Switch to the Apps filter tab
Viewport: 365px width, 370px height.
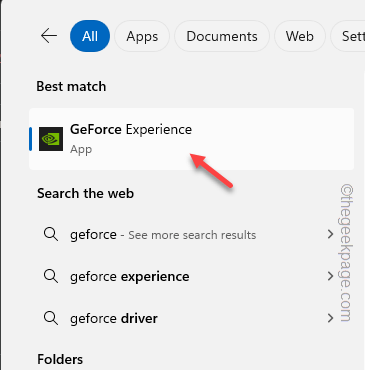(x=142, y=36)
